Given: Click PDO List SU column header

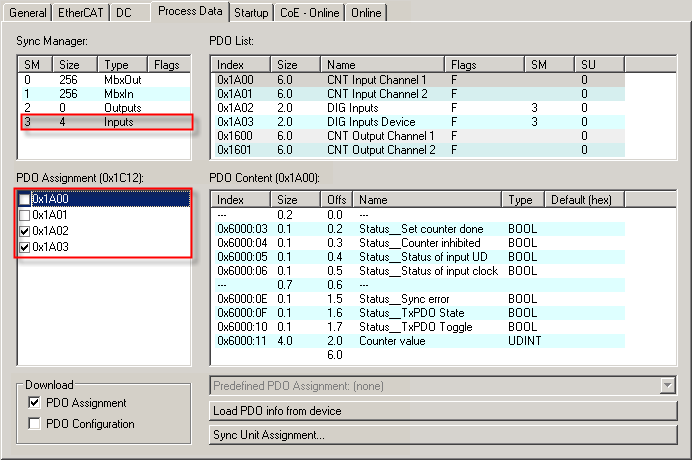Looking at the screenshot, I should click(600, 65).
